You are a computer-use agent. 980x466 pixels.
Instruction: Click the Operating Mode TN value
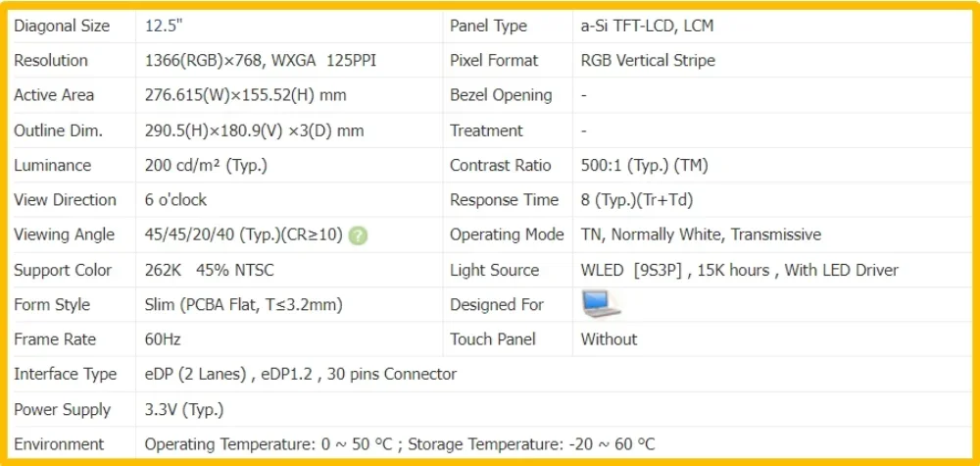(x=701, y=234)
